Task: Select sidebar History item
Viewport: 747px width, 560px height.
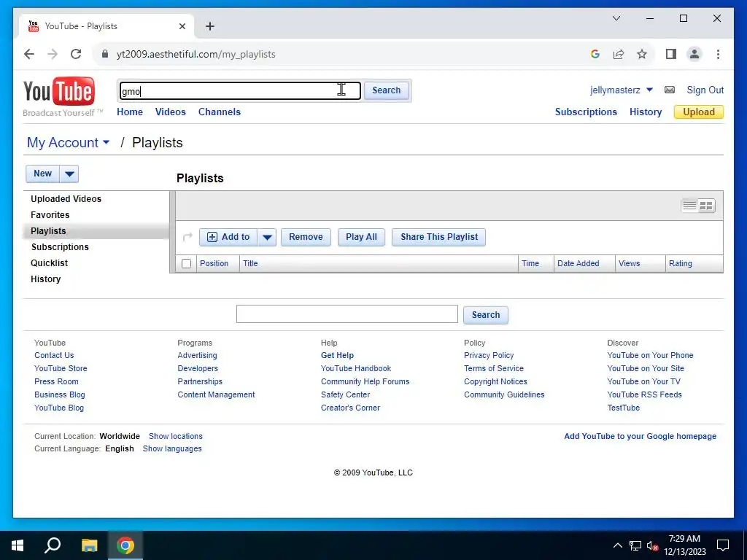Action: [x=46, y=279]
